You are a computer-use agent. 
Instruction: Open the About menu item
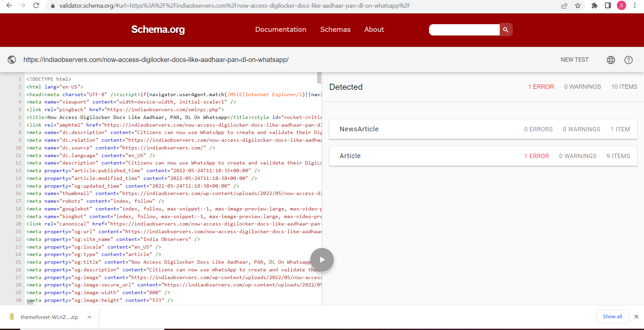(x=374, y=29)
